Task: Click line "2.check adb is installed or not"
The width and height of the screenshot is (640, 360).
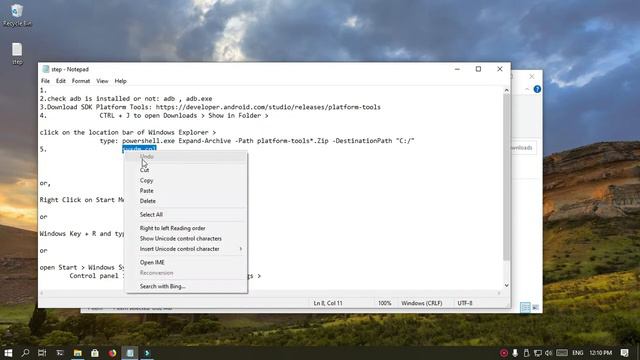Action: click(126, 98)
